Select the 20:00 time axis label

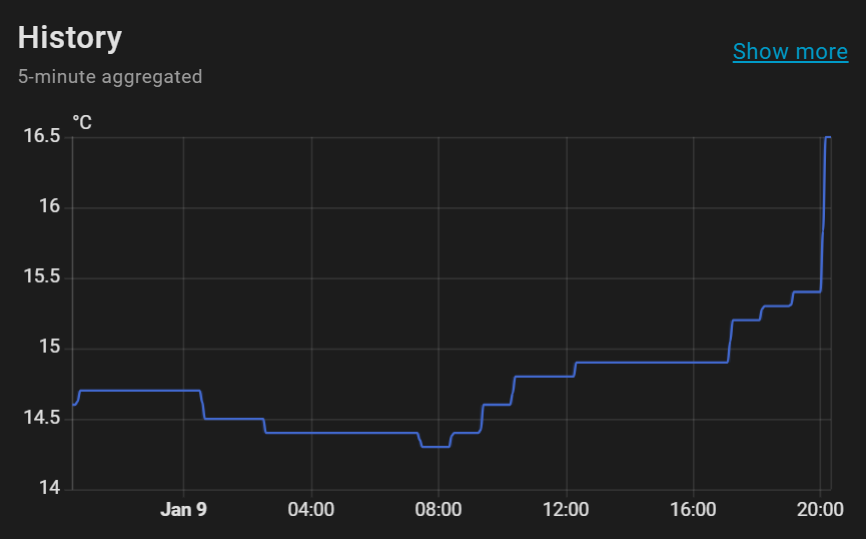(820, 509)
